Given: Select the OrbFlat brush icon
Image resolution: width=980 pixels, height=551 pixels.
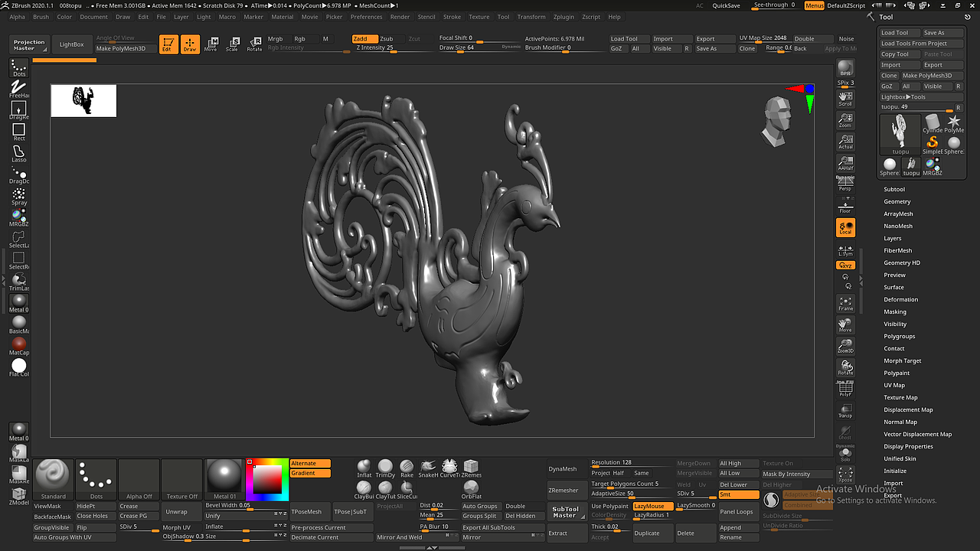Looking at the screenshot, I should coord(471,490).
